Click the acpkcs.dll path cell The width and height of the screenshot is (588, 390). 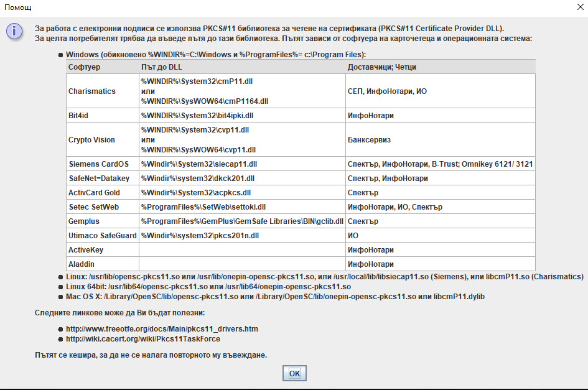pos(242,192)
